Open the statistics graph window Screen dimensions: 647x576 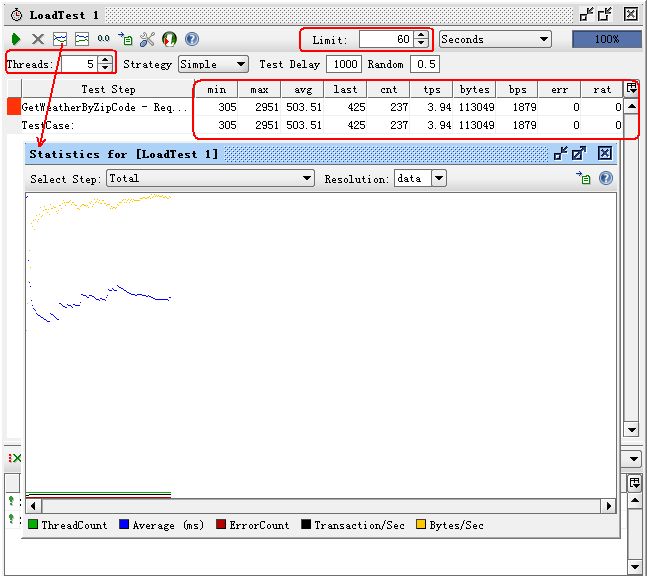(60, 39)
